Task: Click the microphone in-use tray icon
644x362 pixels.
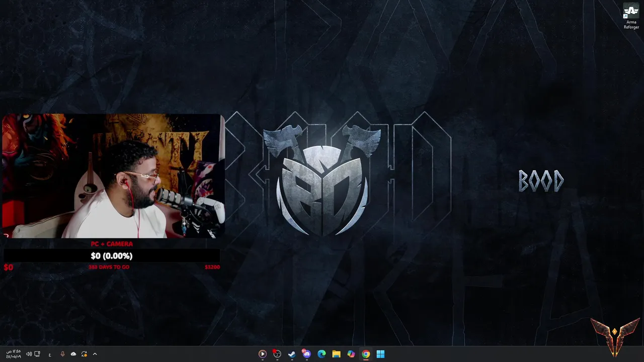Action: [x=62, y=354]
